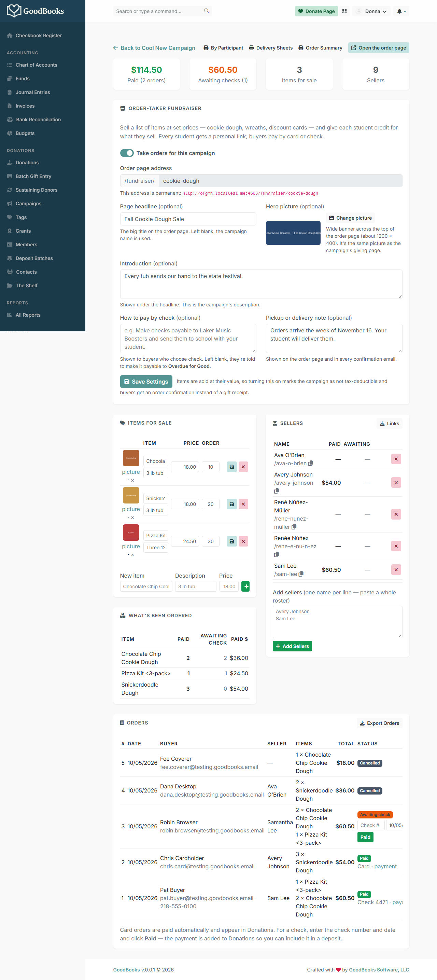Image resolution: width=437 pixels, height=980 pixels.
Task: Remove seller Sam Lee
Action: coord(396,569)
